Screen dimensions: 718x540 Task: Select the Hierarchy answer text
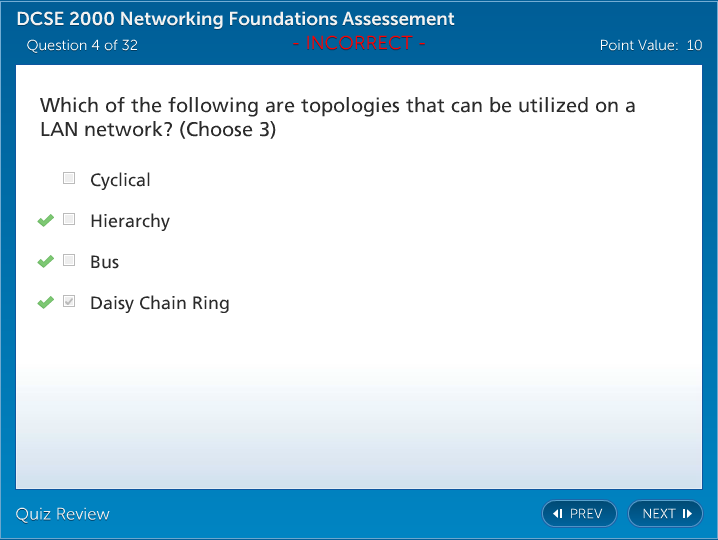(x=130, y=221)
